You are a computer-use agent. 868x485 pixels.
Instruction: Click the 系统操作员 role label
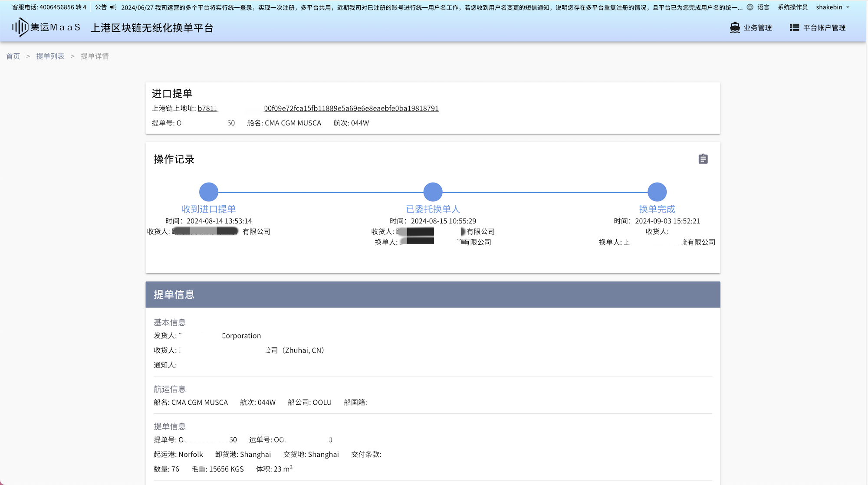point(792,7)
